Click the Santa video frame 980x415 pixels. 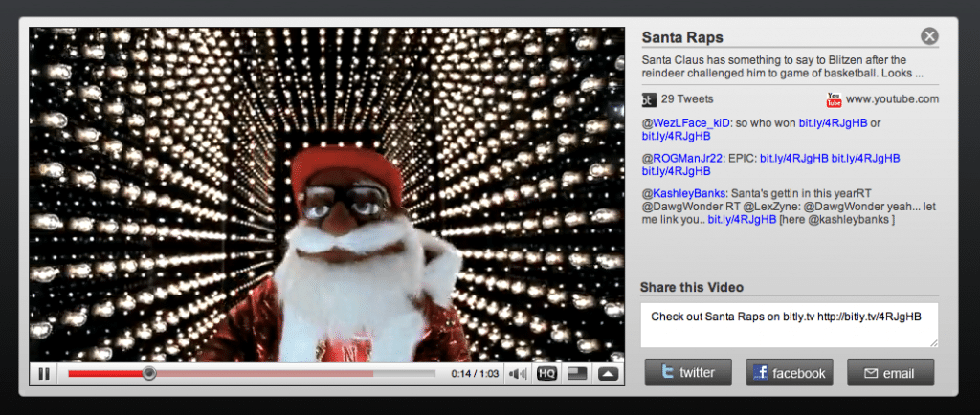326,191
